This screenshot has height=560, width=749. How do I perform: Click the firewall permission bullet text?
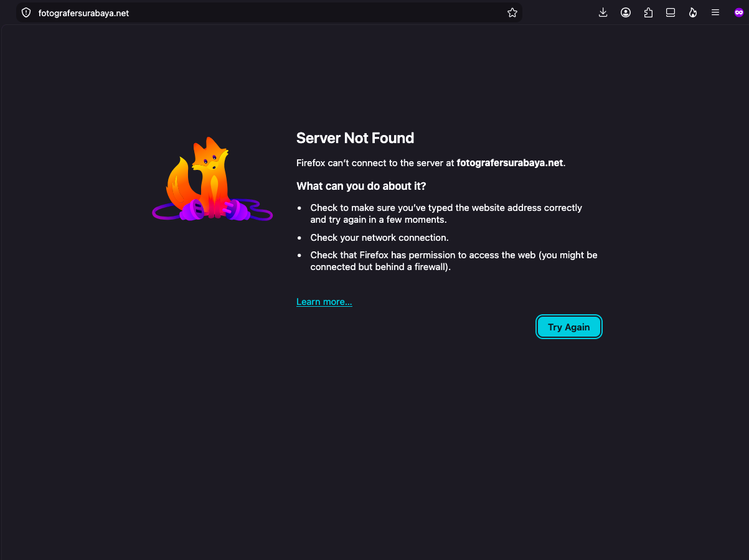(x=454, y=261)
